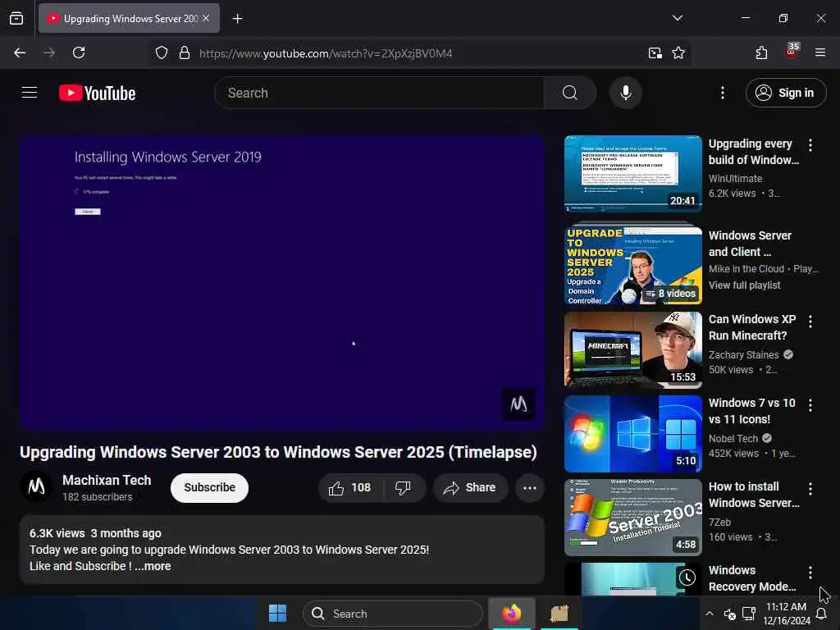Open the Upgrading every build thumbnail
This screenshot has width=840, height=630.
(632, 174)
